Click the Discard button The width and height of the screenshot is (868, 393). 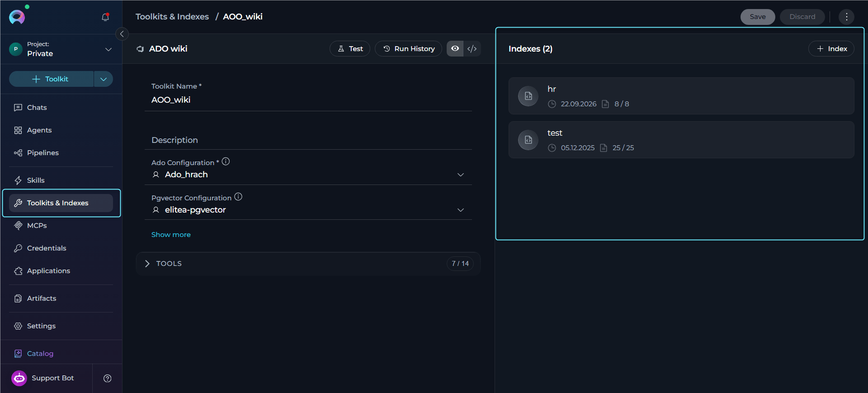click(802, 17)
